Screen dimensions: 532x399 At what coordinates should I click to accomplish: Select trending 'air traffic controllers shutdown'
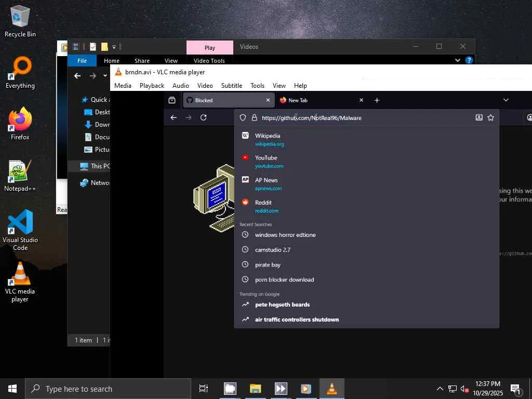point(366,320)
